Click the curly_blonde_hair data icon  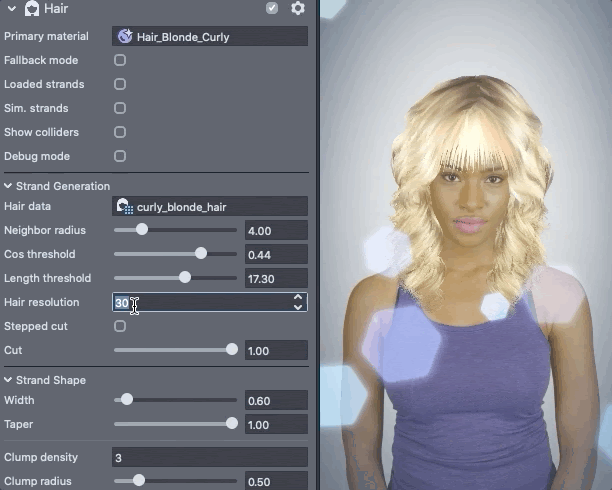(125, 206)
